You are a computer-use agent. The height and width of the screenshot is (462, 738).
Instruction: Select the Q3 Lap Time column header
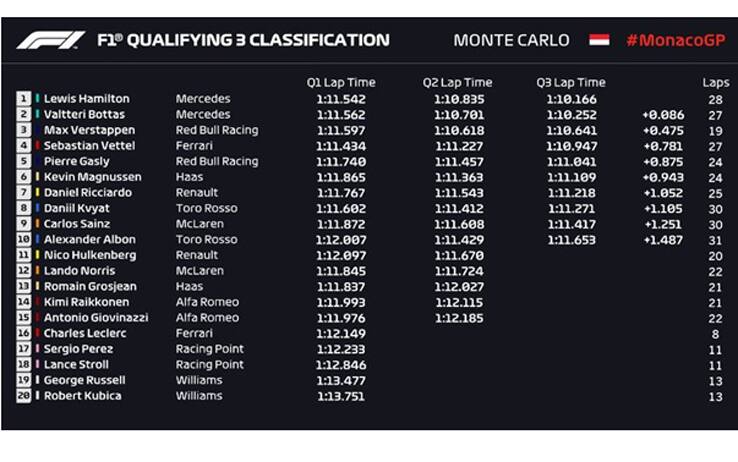click(571, 83)
